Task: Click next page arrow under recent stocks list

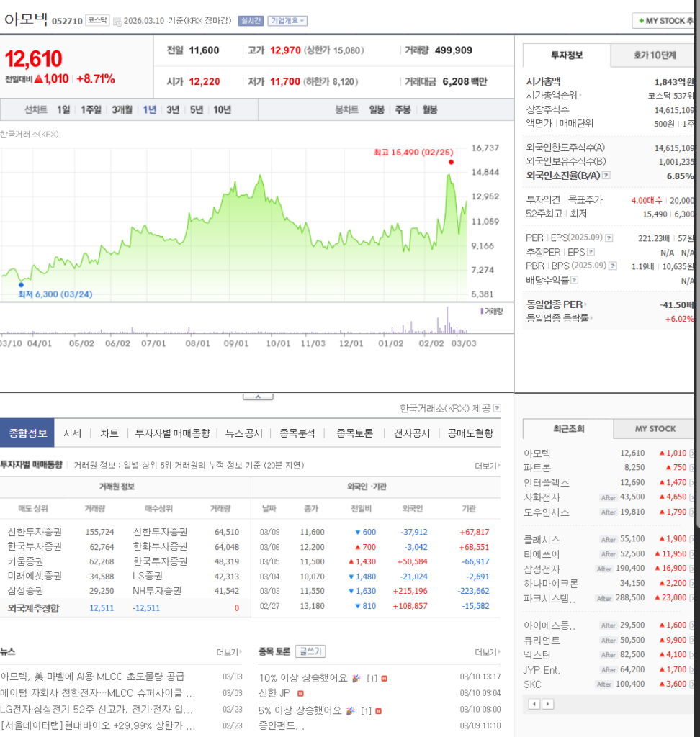Action: pyautogui.click(x=548, y=703)
